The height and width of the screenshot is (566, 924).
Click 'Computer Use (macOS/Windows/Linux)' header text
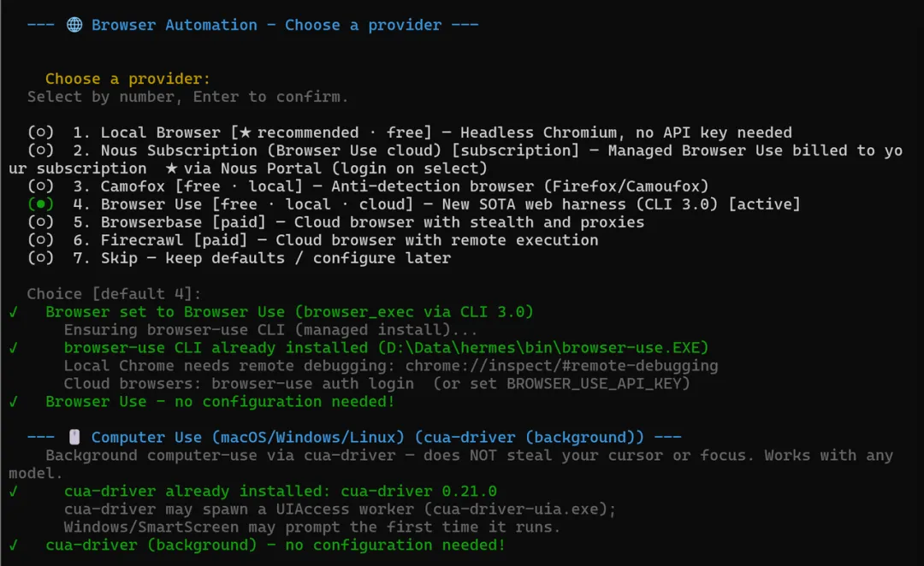pyautogui.click(x=248, y=437)
